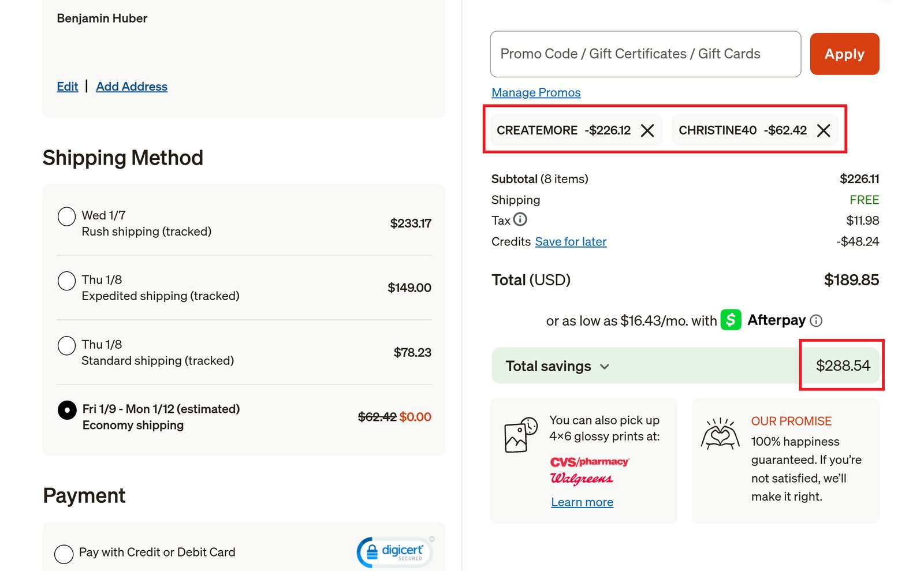The height and width of the screenshot is (571, 924).
Task: Remove the CREATEMORE promo code
Action: 648,130
